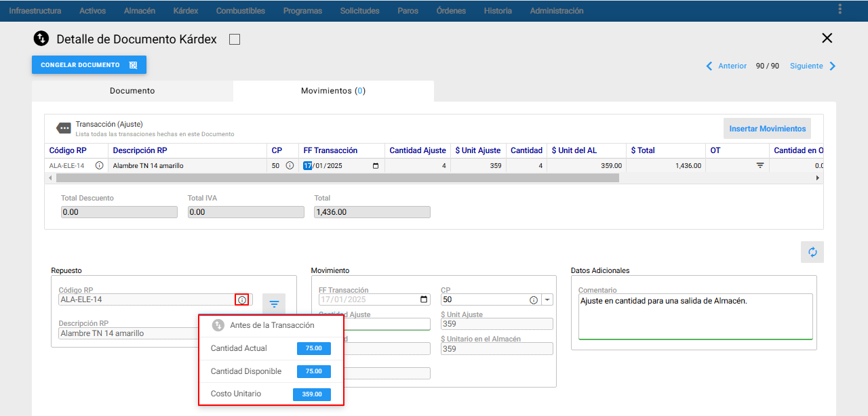Image resolution: width=868 pixels, height=416 pixels.
Task: Click the $ Unitario en el Almacén field
Action: pos(496,349)
